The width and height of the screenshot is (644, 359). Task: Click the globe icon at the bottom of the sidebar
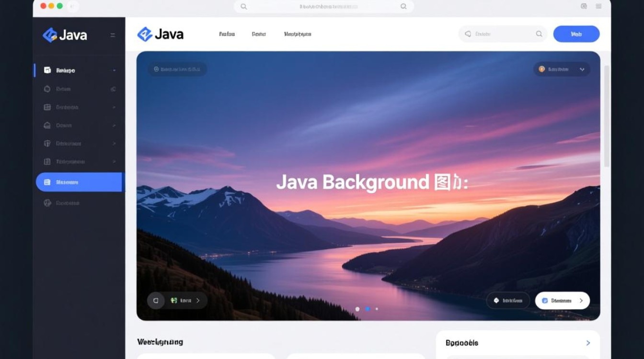(x=47, y=202)
